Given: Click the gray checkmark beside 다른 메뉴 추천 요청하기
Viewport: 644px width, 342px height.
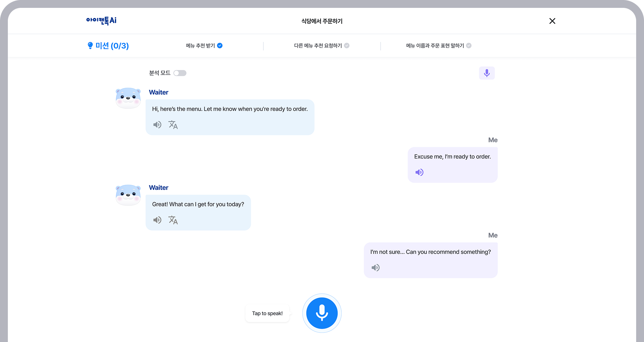Looking at the screenshot, I should pos(347,46).
